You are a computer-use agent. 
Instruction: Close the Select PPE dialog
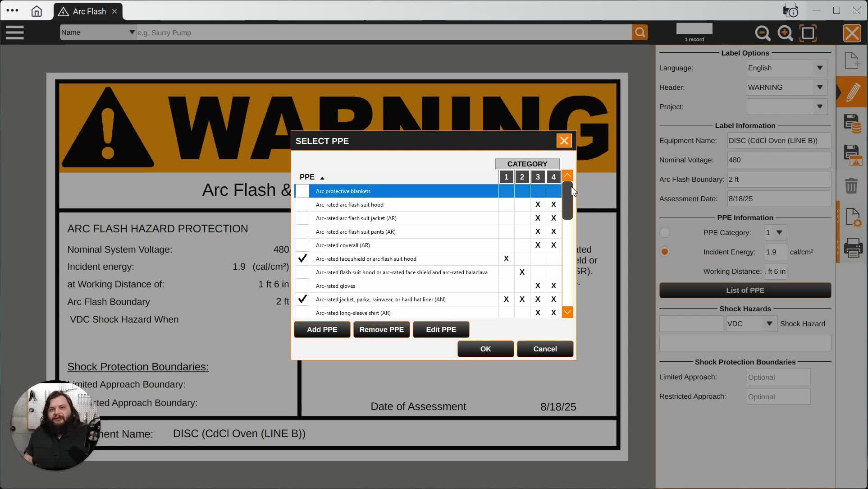click(564, 141)
